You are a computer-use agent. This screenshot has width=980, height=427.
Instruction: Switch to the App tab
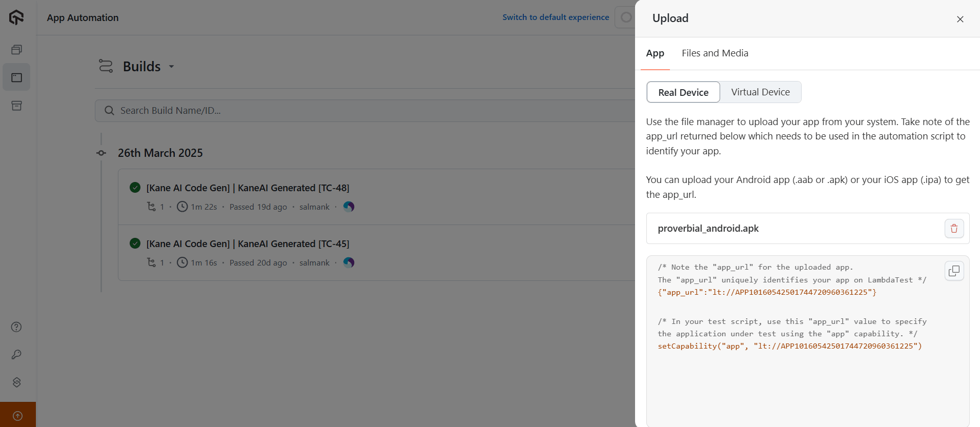[x=655, y=53]
